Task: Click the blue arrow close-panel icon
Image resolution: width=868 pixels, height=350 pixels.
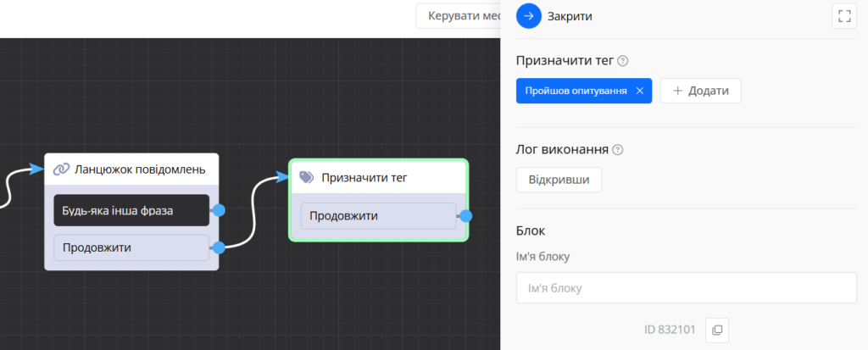Action: tap(528, 16)
